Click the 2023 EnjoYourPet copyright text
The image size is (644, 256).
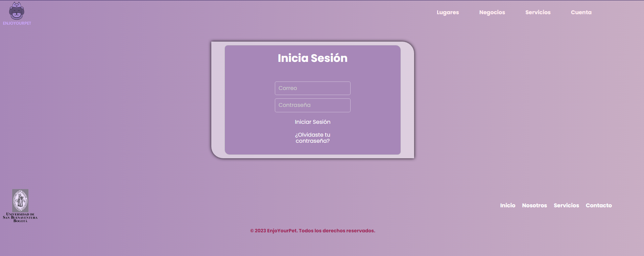pyautogui.click(x=313, y=231)
